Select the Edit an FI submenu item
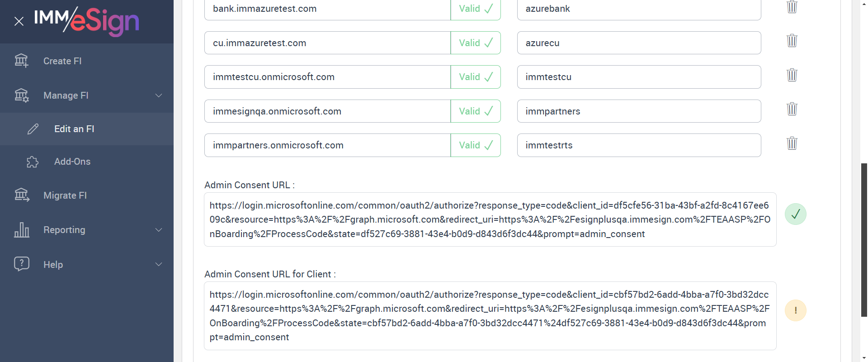The image size is (868, 362). (x=74, y=129)
